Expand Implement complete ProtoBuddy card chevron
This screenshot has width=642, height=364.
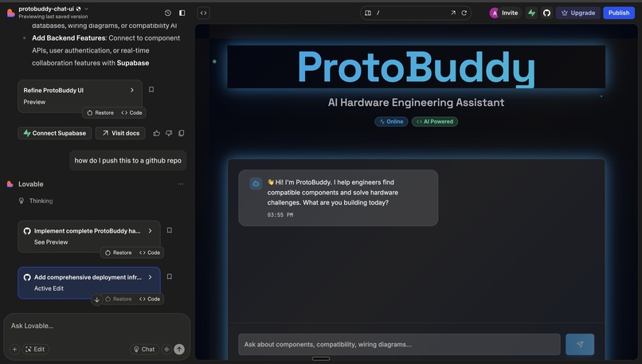point(151,231)
